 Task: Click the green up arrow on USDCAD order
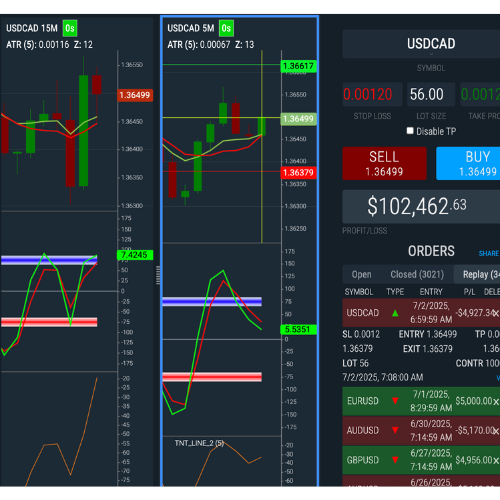pyautogui.click(x=395, y=313)
